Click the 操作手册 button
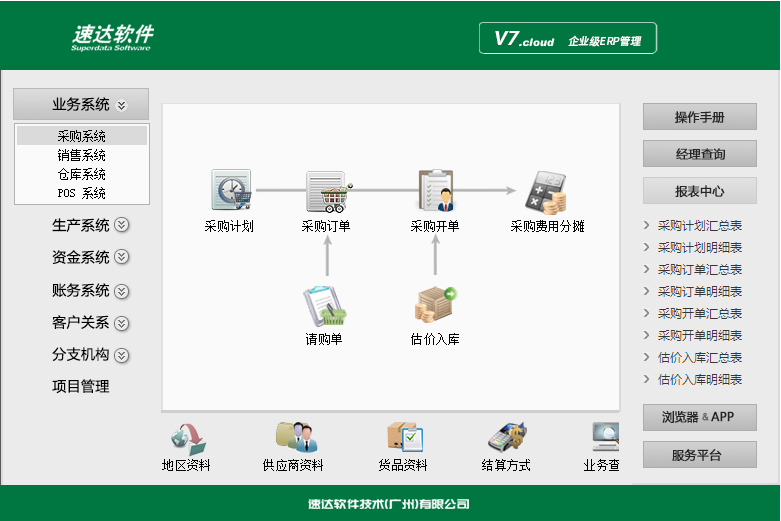781x521 pixels. coord(700,117)
